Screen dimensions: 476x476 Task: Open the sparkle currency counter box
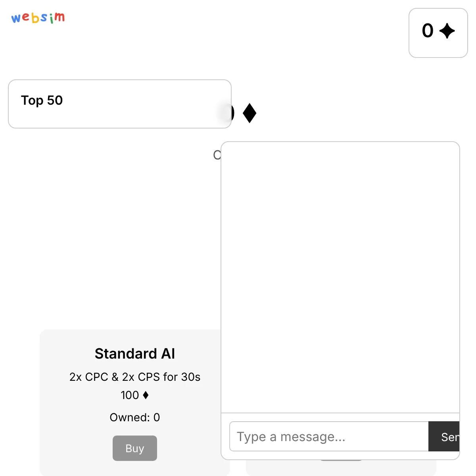point(438,33)
